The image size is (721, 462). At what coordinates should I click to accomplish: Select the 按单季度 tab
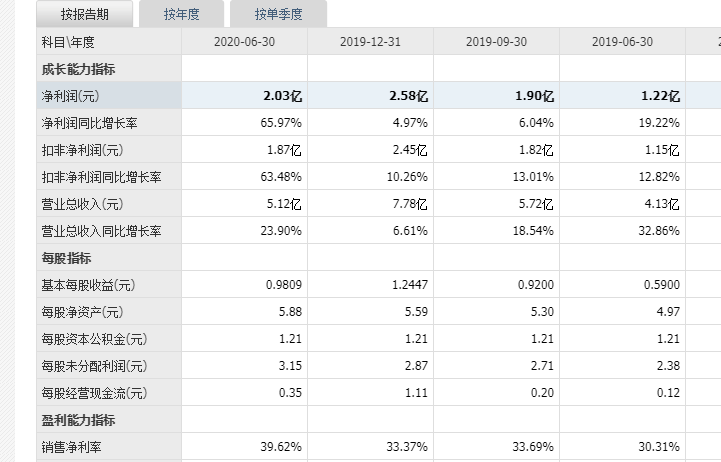click(x=277, y=14)
